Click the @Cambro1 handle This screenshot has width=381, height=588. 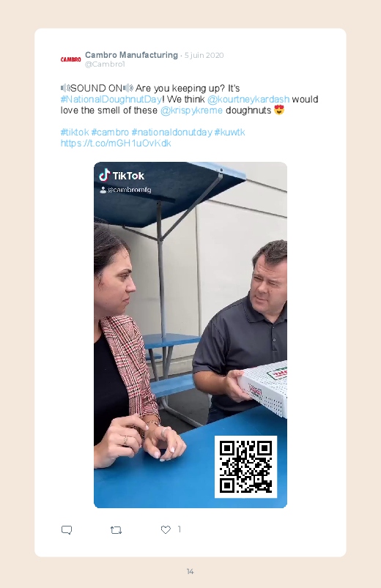pos(105,64)
